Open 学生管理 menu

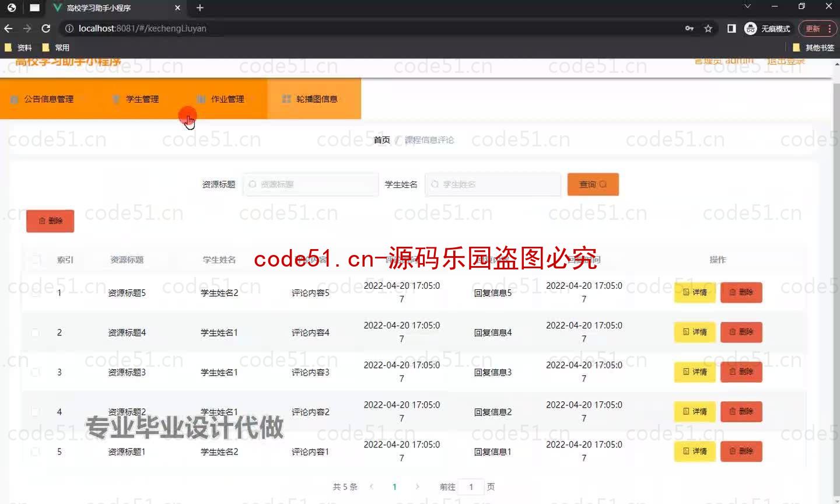(x=136, y=99)
